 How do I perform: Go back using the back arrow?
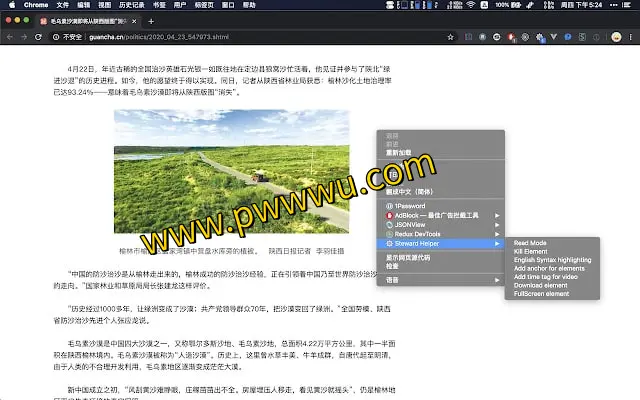coord(9,37)
